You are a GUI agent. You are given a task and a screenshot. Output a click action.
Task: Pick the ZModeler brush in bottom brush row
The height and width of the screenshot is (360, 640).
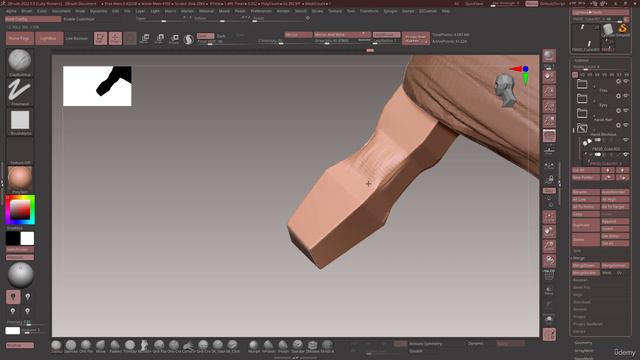(x=313, y=346)
